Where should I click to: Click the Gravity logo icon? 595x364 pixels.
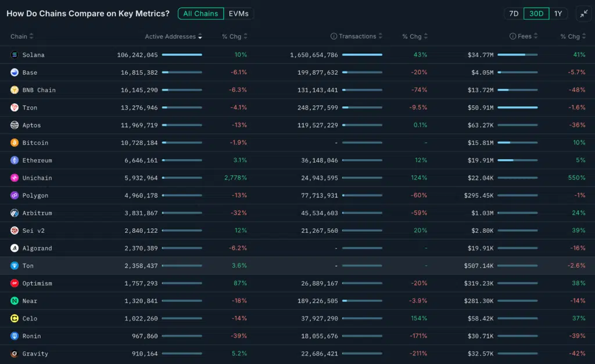pyautogui.click(x=15, y=354)
